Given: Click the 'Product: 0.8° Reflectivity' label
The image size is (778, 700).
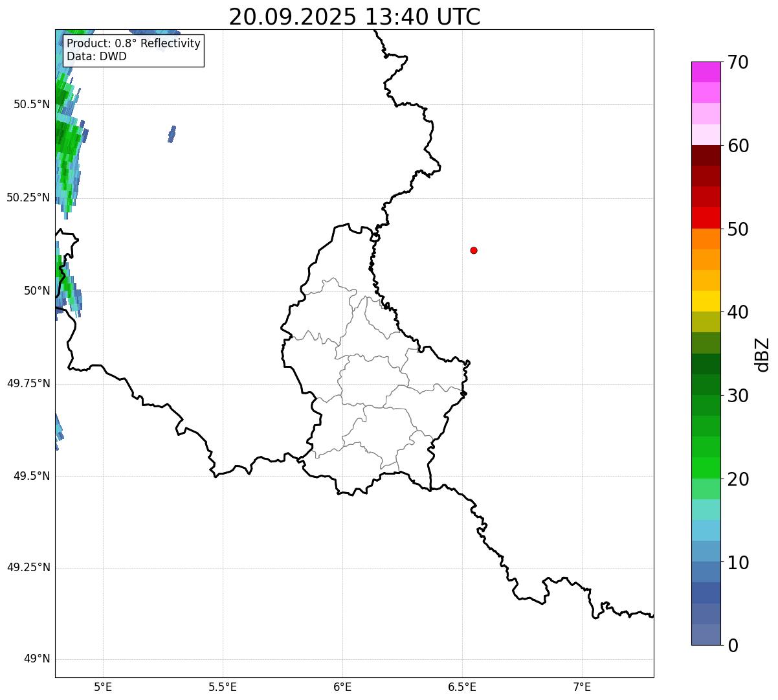Looking at the screenshot, I should (134, 43).
